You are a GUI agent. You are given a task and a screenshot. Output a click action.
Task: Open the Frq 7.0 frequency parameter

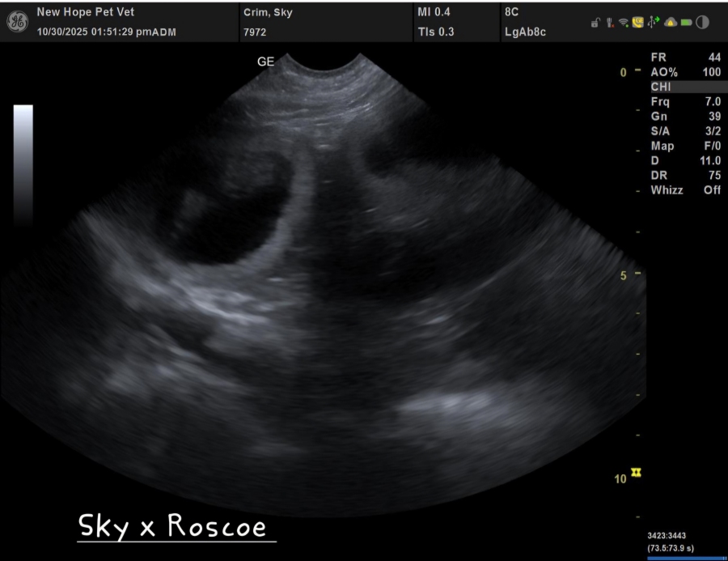pos(685,101)
